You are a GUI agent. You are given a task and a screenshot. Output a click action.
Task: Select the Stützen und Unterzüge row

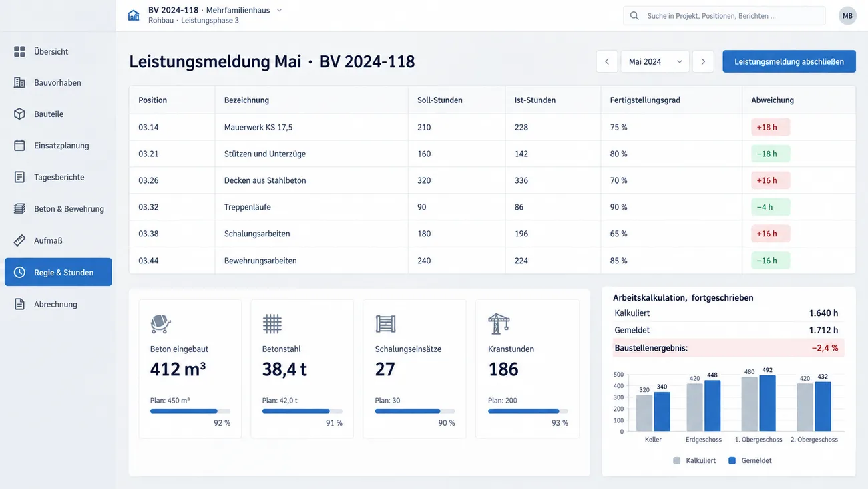click(x=492, y=154)
